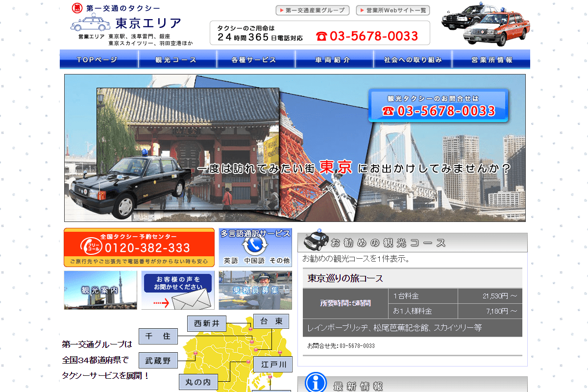The width and height of the screenshot is (588, 392).
Task: Click the 観光タクシーのお問合せは blue banner box
Action: (439, 105)
